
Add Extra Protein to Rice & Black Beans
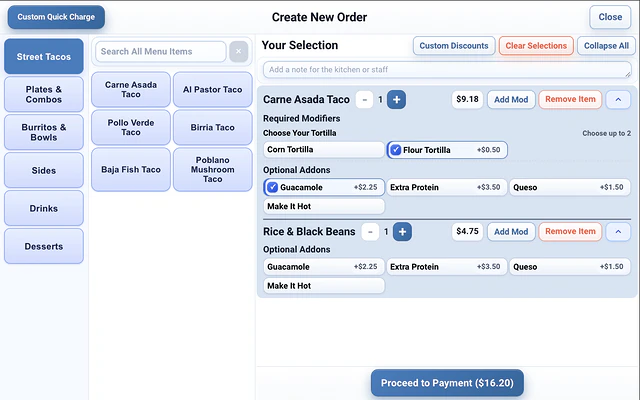click(x=447, y=267)
